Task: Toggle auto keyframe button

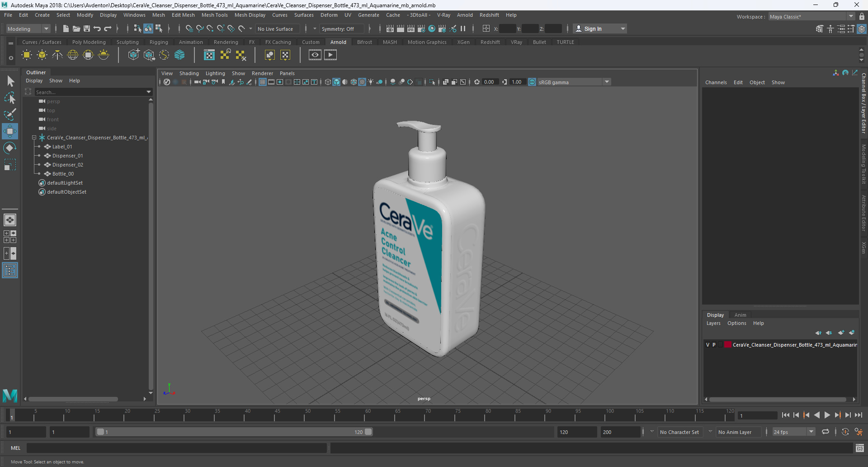Action: (x=845, y=432)
